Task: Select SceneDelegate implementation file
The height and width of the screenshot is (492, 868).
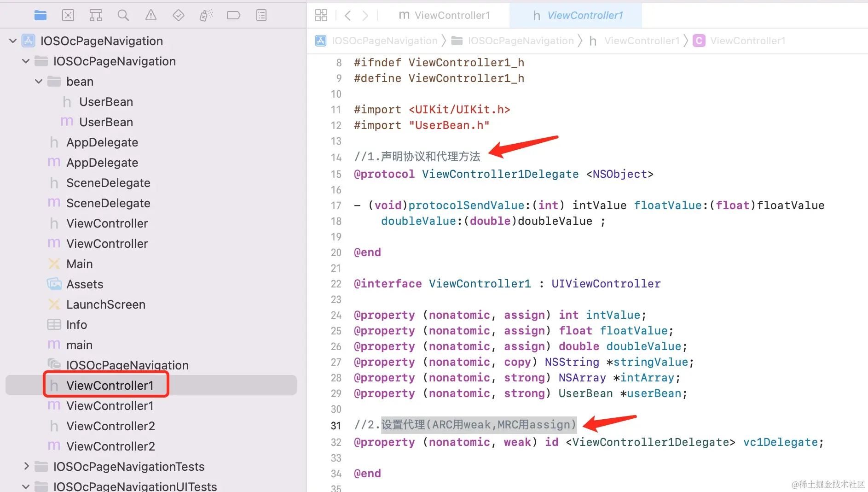Action: pos(108,203)
